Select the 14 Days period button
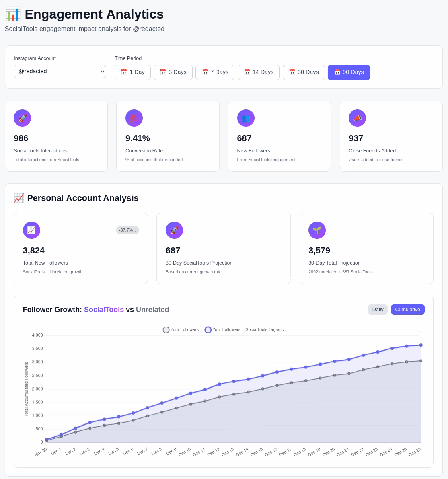The width and height of the screenshot is (448, 479). (259, 72)
